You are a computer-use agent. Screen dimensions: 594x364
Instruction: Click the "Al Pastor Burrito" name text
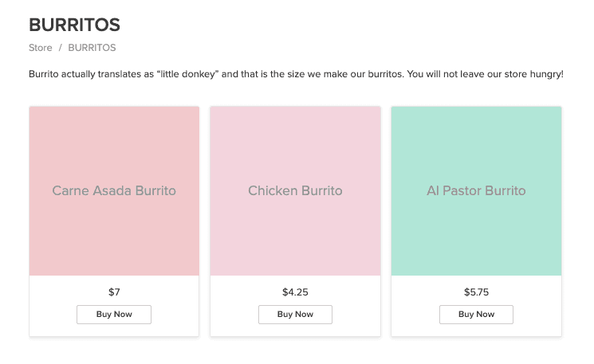(x=476, y=191)
